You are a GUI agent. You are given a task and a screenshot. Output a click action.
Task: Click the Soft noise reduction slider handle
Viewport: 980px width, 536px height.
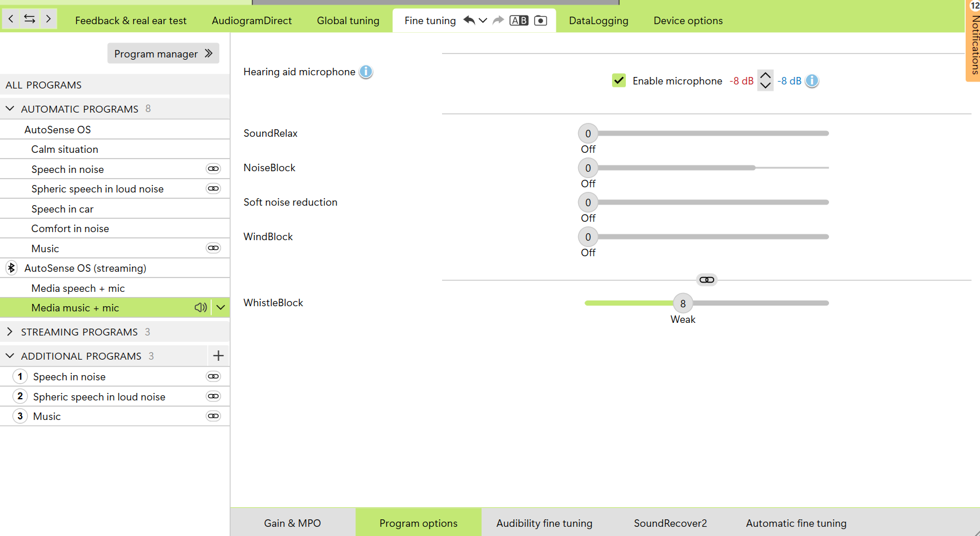click(x=588, y=202)
